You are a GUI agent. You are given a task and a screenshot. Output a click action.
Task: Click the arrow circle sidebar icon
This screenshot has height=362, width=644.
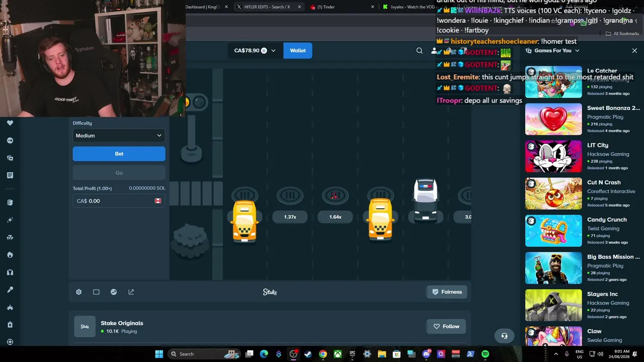coord(10,141)
